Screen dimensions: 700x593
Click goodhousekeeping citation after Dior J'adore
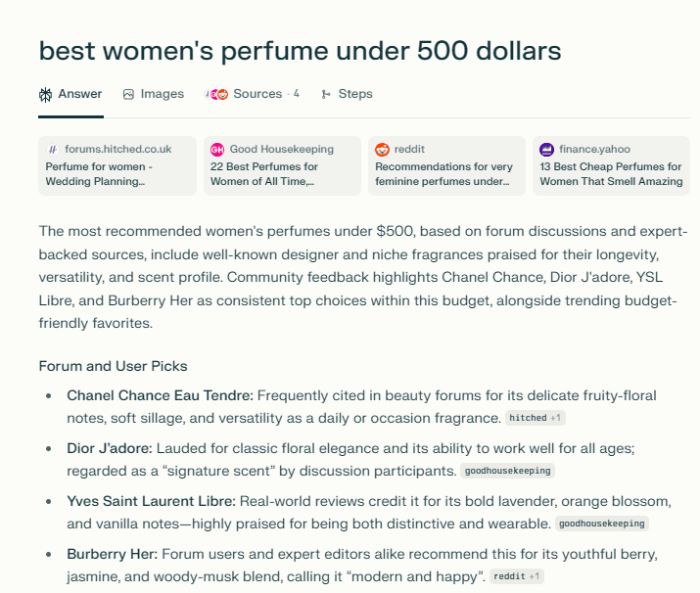point(507,471)
